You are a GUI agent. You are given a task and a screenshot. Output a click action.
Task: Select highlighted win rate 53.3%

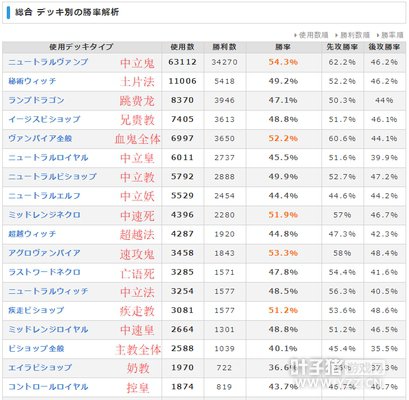coord(283,253)
